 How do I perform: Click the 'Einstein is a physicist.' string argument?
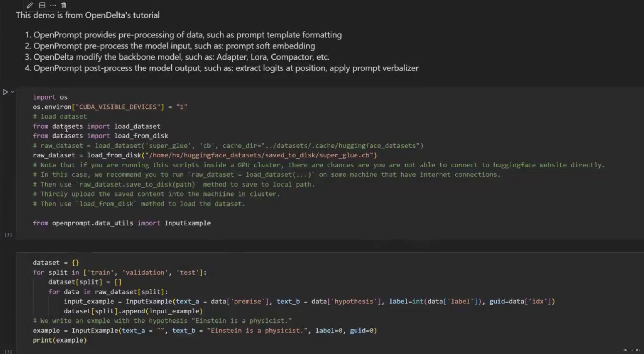pyautogui.click(x=257, y=331)
